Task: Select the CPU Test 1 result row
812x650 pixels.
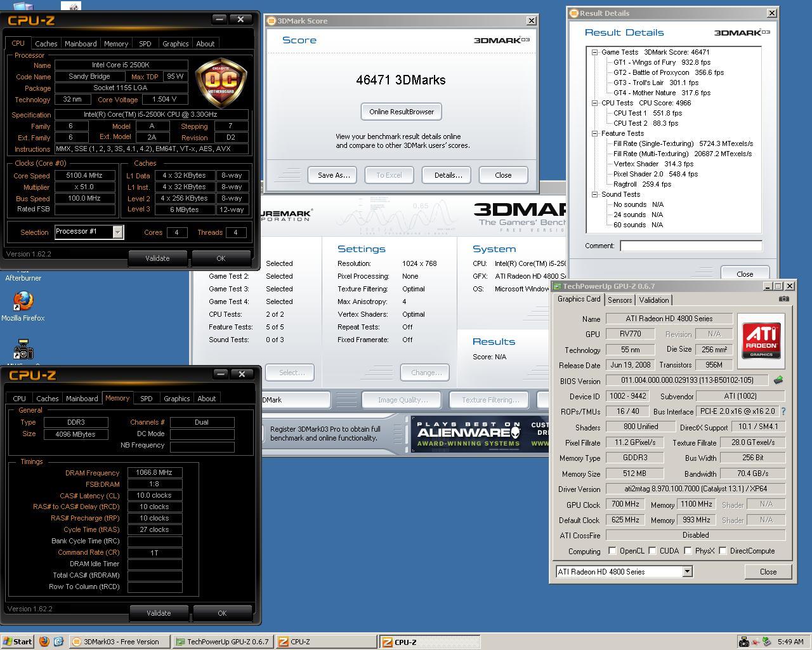Action: click(648, 113)
